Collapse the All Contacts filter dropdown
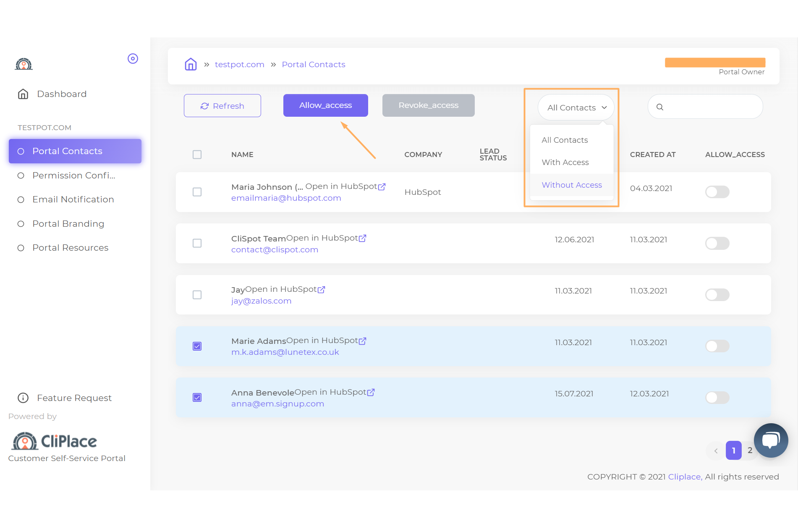798x532 pixels. [x=576, y=107]
